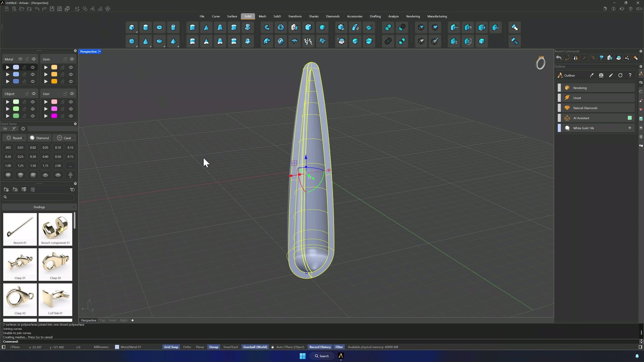Enable Ortho mode in status bar

(x=187, y=347)
